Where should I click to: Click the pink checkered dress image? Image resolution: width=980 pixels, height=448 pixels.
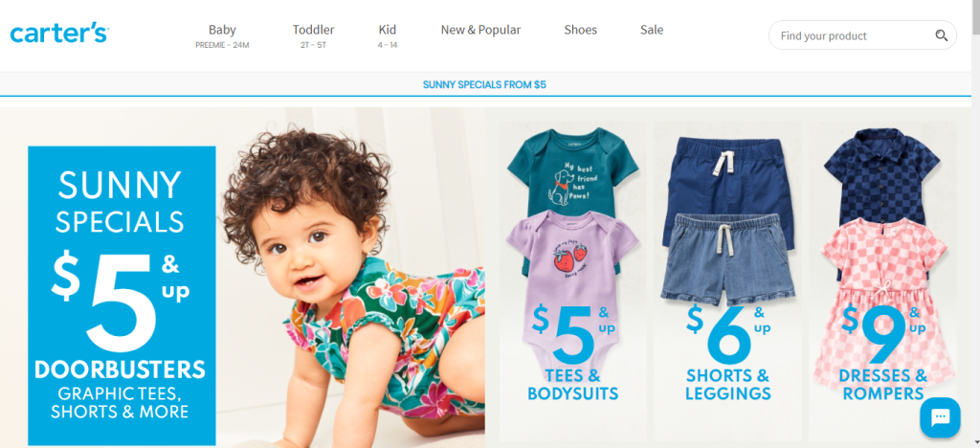882,294
